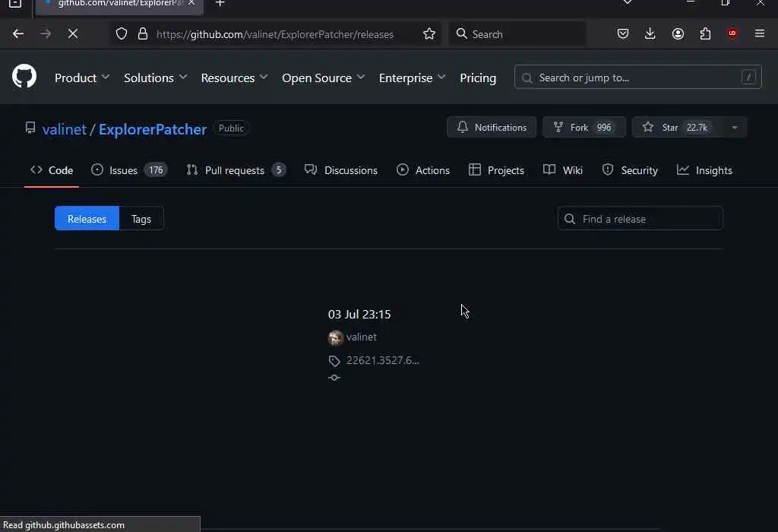Stop loading the page
The height and width of the screenshot is (532, 778).
tap(72, 33)
